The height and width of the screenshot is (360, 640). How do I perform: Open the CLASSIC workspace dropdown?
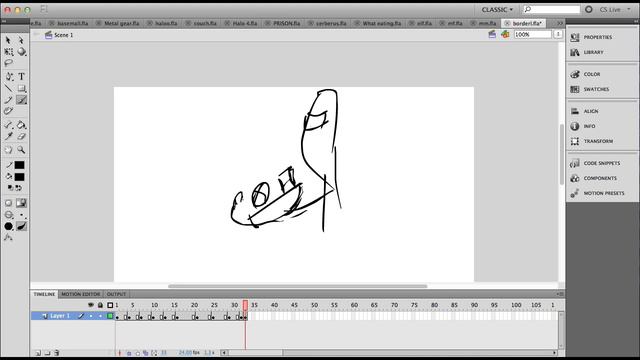[497, 9]
